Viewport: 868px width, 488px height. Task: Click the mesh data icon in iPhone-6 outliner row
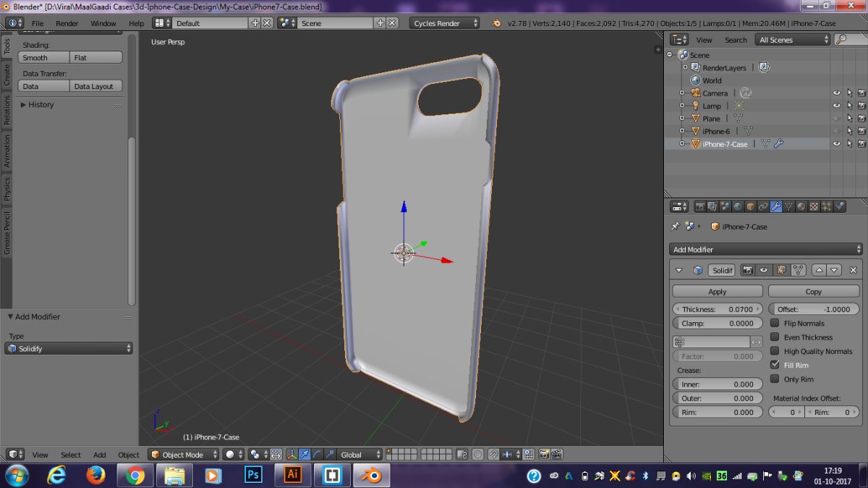749,131
